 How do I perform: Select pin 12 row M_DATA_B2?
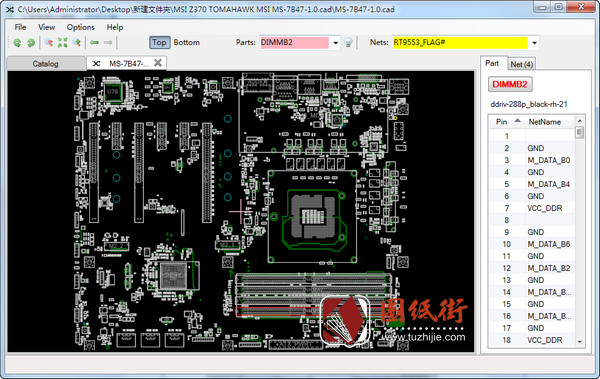(x=532, y=268)
